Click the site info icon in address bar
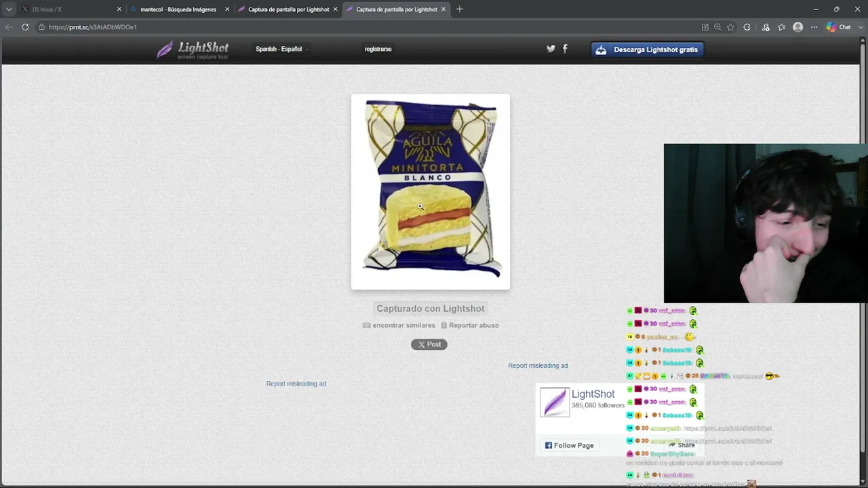Image resolution: width=868 pixels, height=488 pixels. tap(41, 27)
